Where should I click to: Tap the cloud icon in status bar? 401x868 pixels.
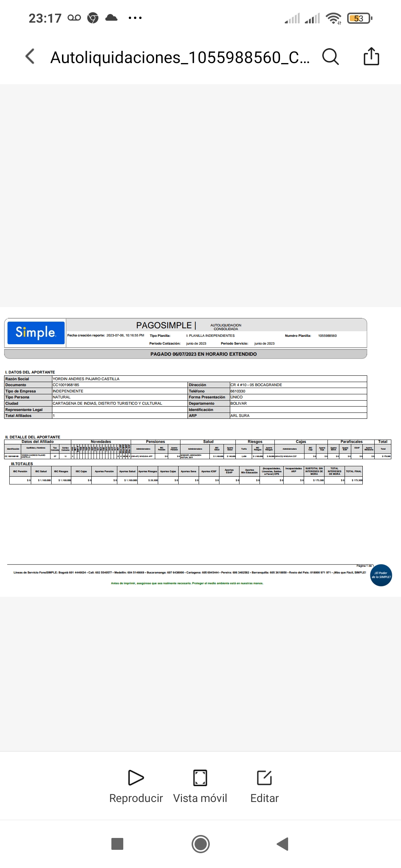click(111, 18)
